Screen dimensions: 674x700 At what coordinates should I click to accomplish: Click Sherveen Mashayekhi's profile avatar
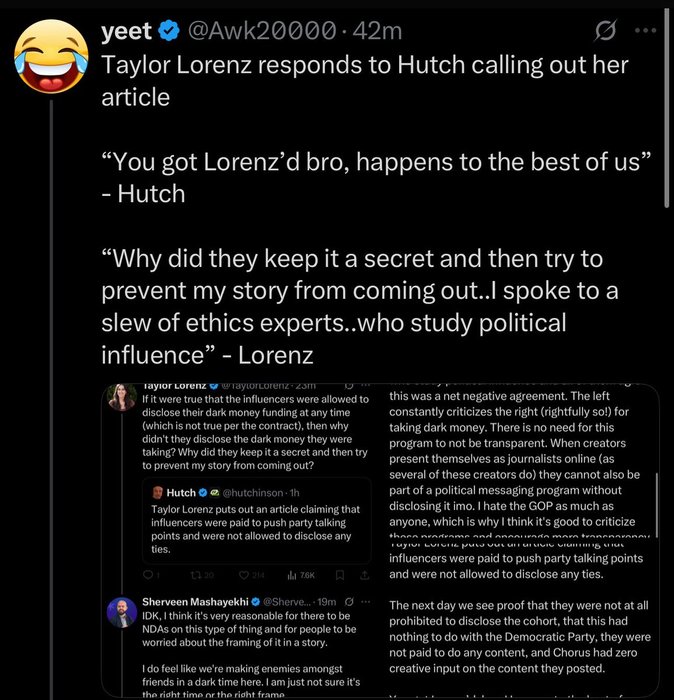coord(123,611)
